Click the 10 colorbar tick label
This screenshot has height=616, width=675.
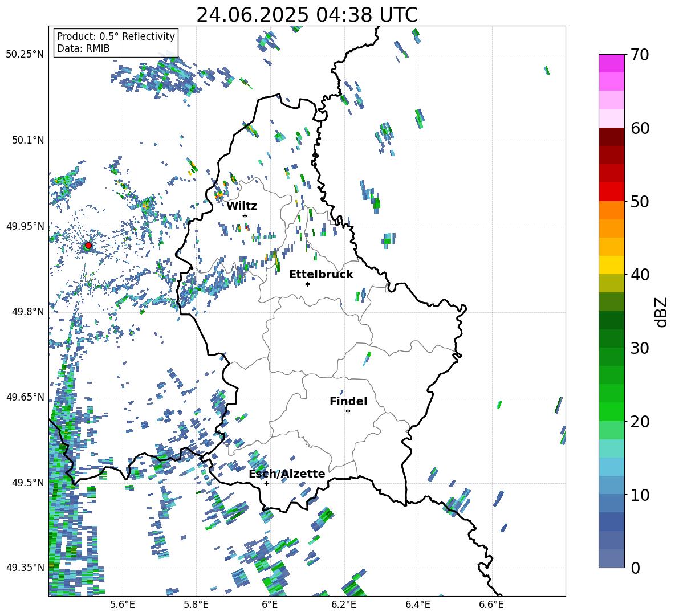pyautogui.click(x=640, y=495)
